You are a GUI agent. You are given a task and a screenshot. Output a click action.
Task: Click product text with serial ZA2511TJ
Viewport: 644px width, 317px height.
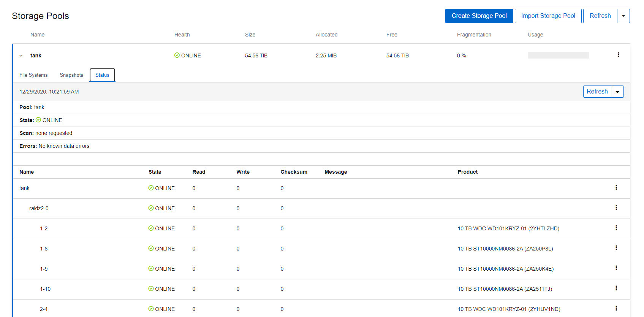coord(505,289)
